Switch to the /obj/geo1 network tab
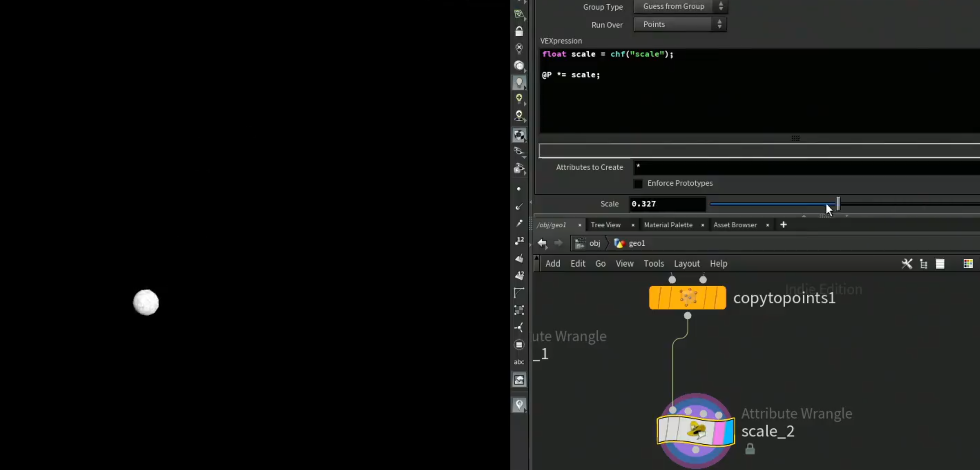The height and width of the screenshot is (470, 980). click(x=551, y=225)
